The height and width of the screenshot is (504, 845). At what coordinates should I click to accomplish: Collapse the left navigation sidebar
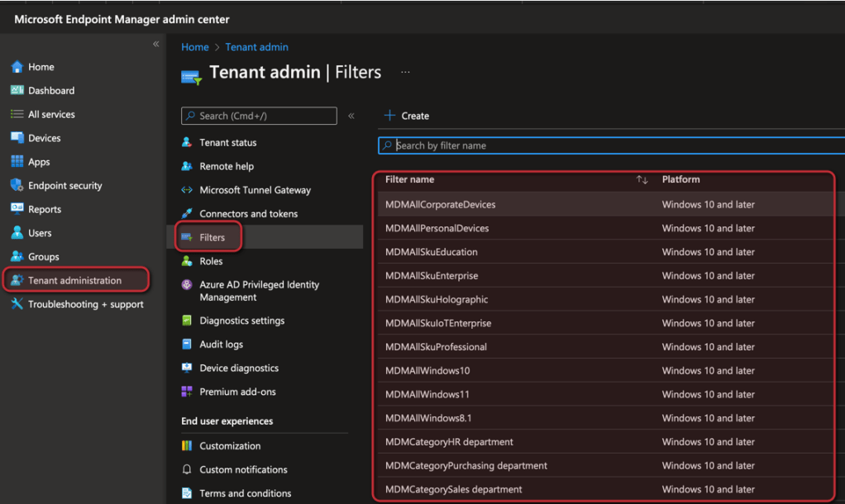tap(155, 45)
